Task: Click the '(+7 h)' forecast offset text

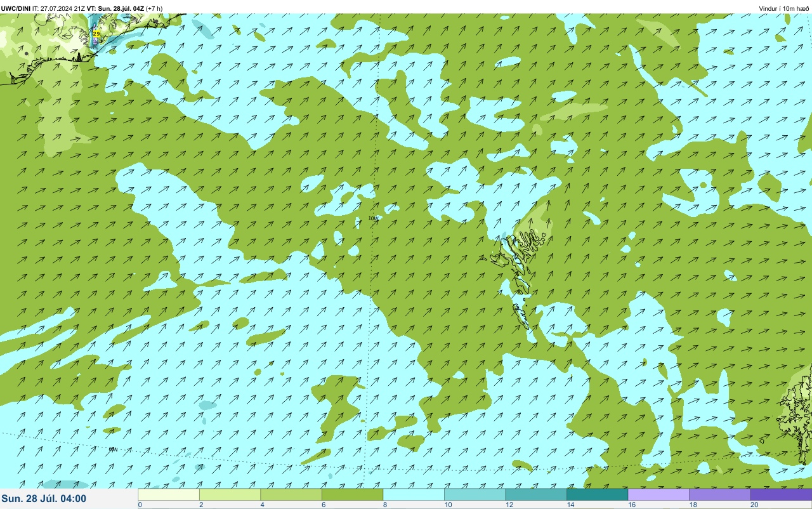Action: click(x=154, y=8)
